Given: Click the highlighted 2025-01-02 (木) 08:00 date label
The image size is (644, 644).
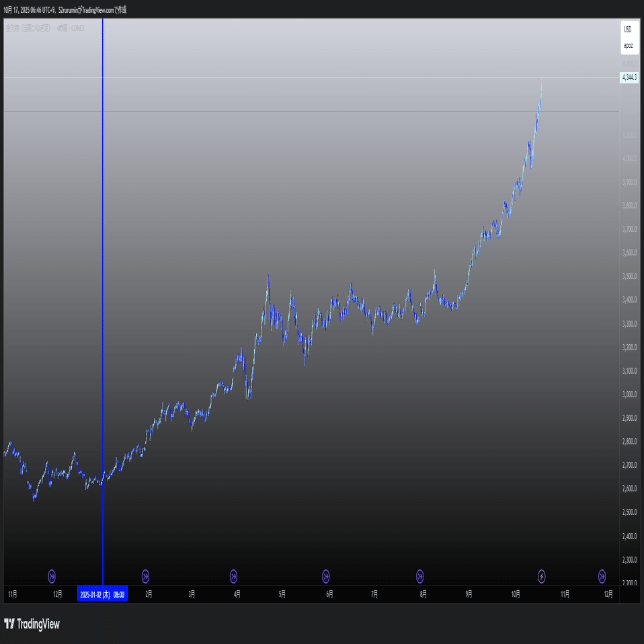Looking at the screenshot, I should (102, 594).
